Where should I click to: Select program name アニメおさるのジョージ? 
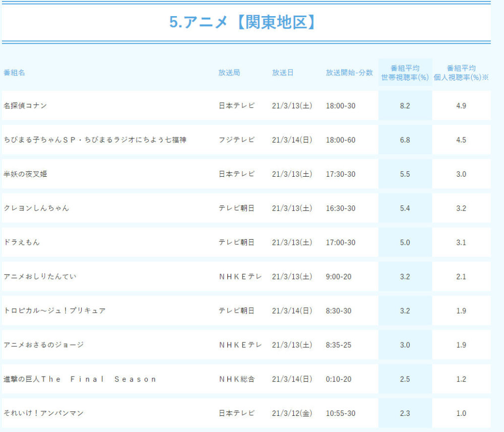point(44,345)
